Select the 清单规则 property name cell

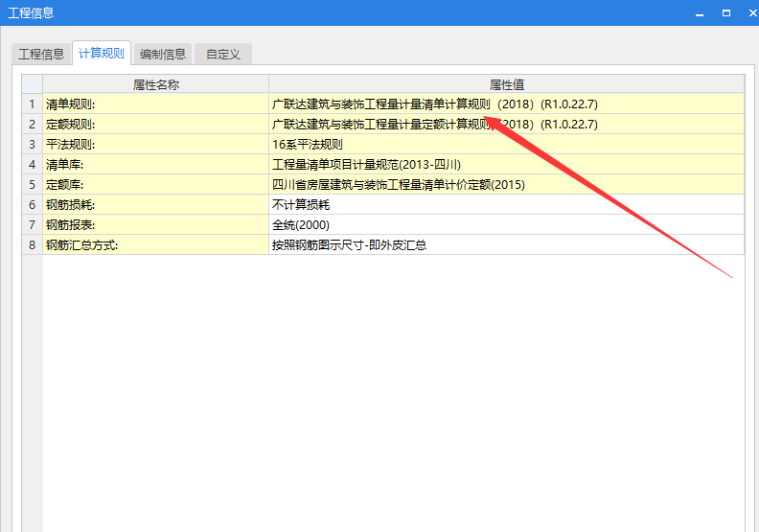(156, 104)
